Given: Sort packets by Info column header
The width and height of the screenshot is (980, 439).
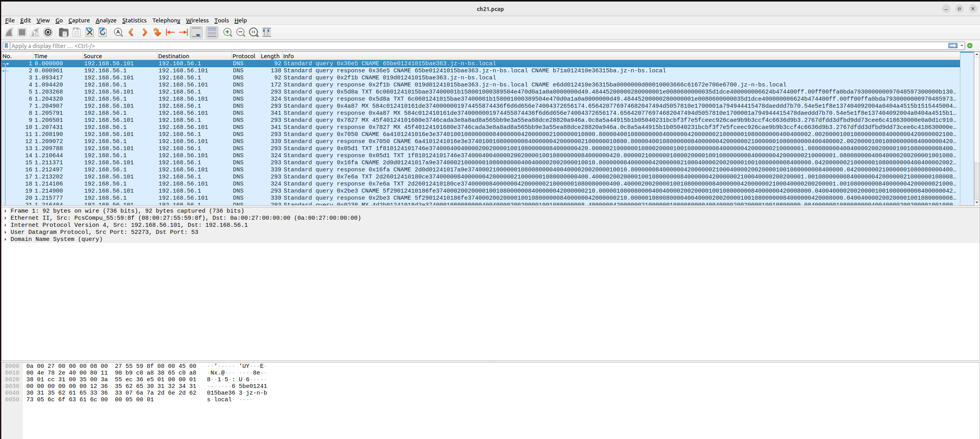Looking at the screenshot, I should (620, 56).
